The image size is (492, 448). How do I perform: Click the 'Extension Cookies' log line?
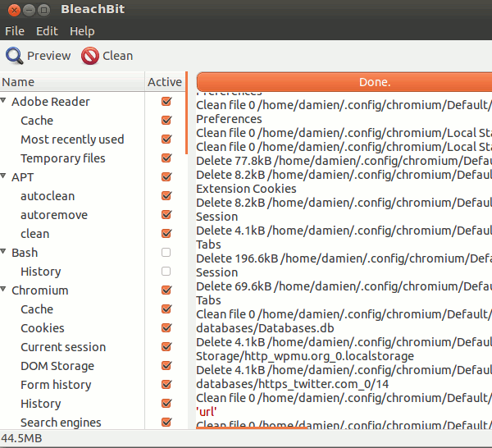pos(246,189)
